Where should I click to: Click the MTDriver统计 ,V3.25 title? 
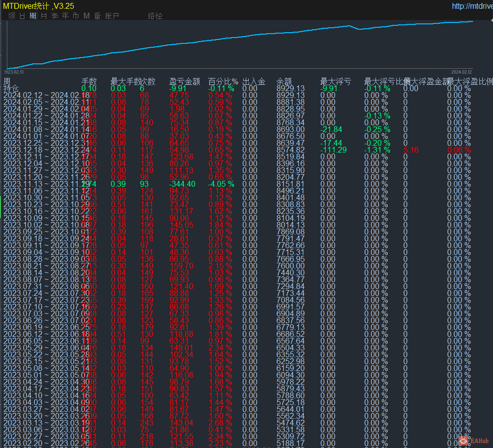pyautogui.click(x=39, y=6)
